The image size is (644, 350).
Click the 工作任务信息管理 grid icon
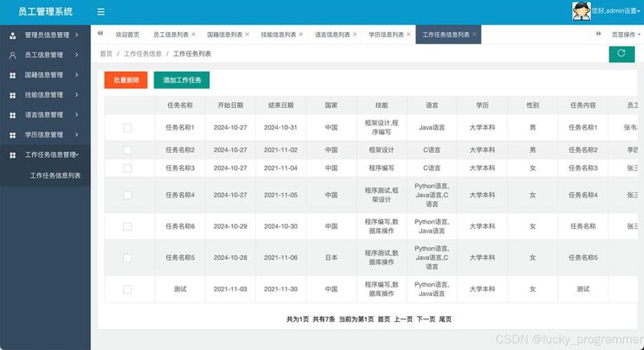click(13, 155)
